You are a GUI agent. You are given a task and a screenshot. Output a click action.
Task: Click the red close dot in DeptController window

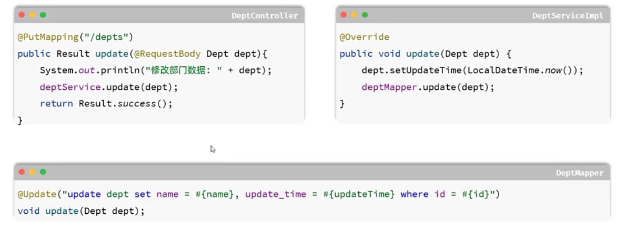tap(22, 15)
